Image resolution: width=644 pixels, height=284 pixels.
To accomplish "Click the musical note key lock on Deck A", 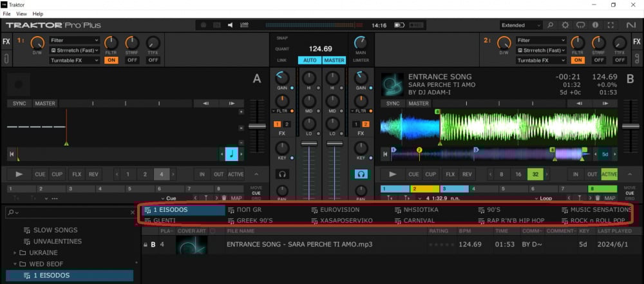I will pyautogui.click(x=231, y=154).
